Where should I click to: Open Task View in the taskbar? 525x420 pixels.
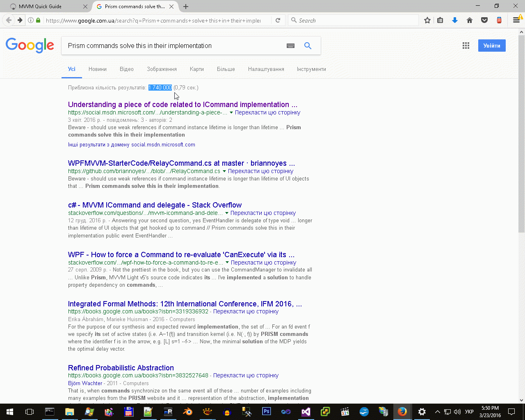tap(30, 412)
